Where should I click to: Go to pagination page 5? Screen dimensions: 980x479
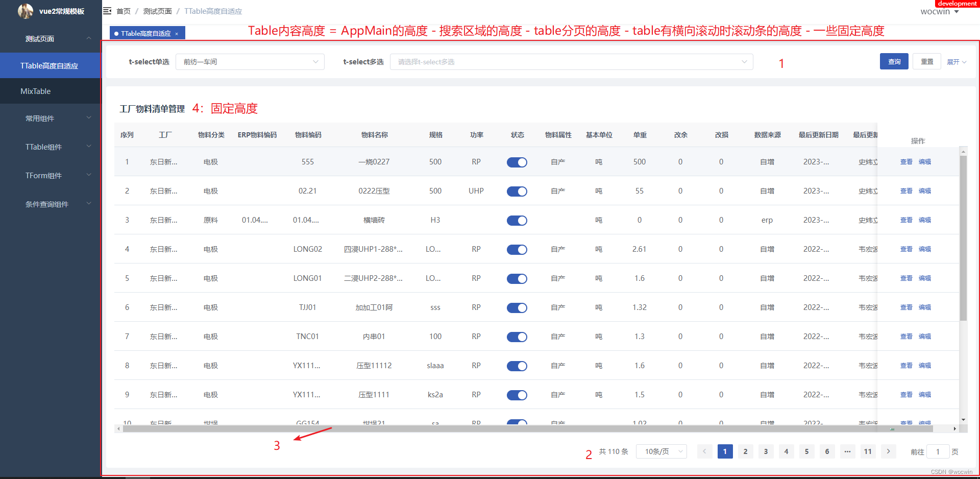tap(806, 451)
